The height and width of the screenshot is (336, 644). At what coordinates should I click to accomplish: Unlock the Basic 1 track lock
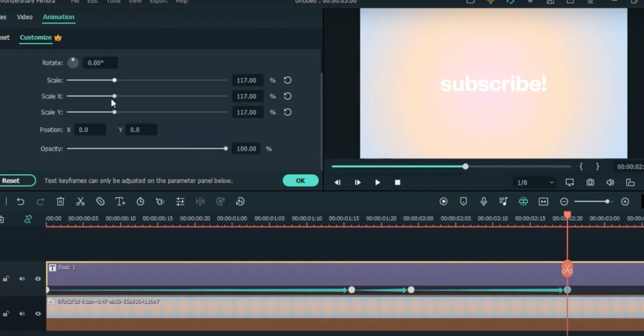click(x=6, y=279)
